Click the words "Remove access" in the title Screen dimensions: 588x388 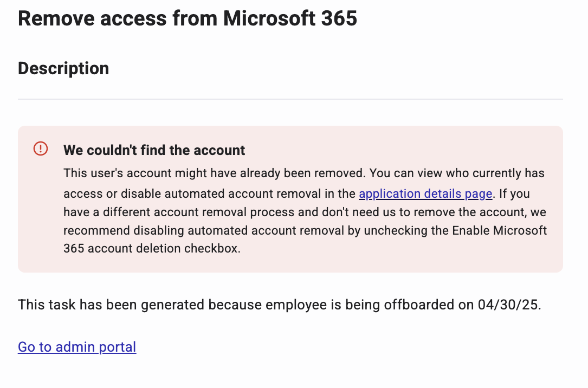click(92, 18)
